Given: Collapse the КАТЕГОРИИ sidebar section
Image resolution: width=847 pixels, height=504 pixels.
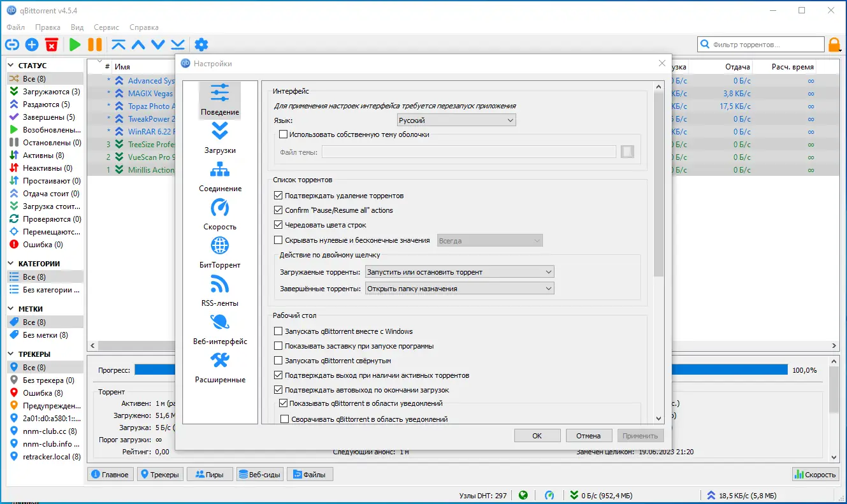Looking at the screenshot, I should click(11, 264).
